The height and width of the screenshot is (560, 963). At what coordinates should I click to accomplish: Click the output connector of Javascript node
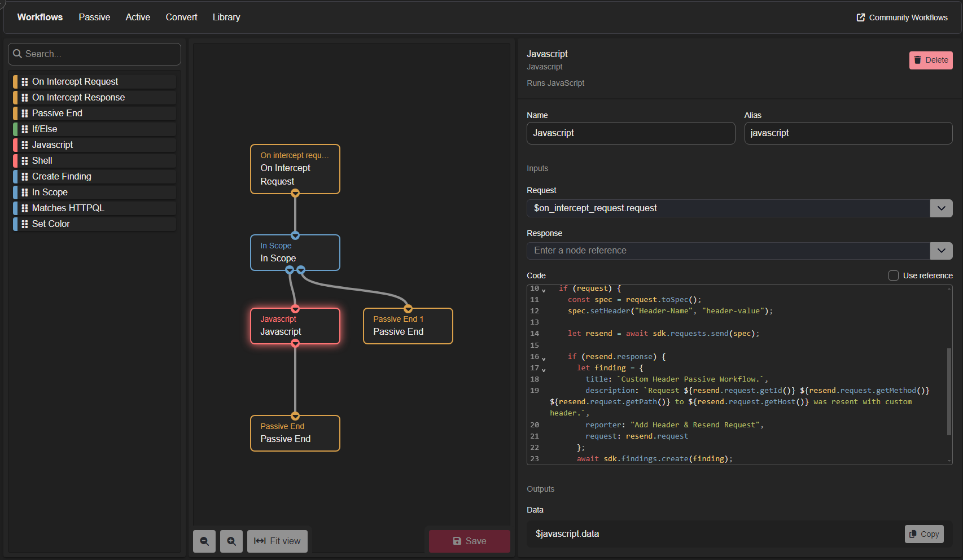[x=295, y=343]
